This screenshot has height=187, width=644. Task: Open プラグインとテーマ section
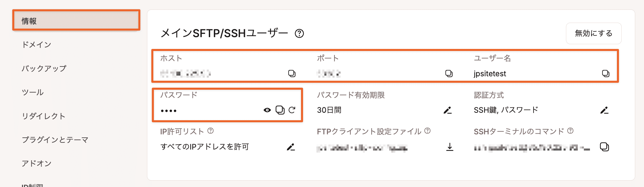click(55, 140)
